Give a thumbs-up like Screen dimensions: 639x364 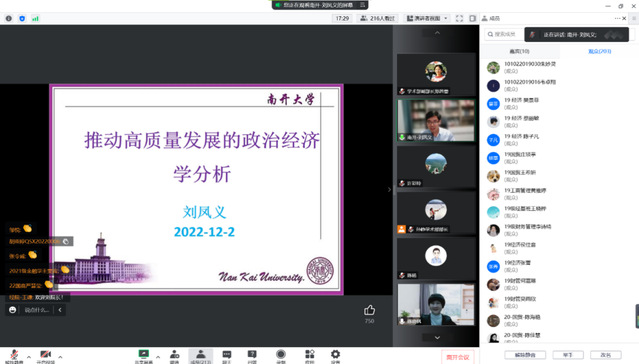point(369,311)
